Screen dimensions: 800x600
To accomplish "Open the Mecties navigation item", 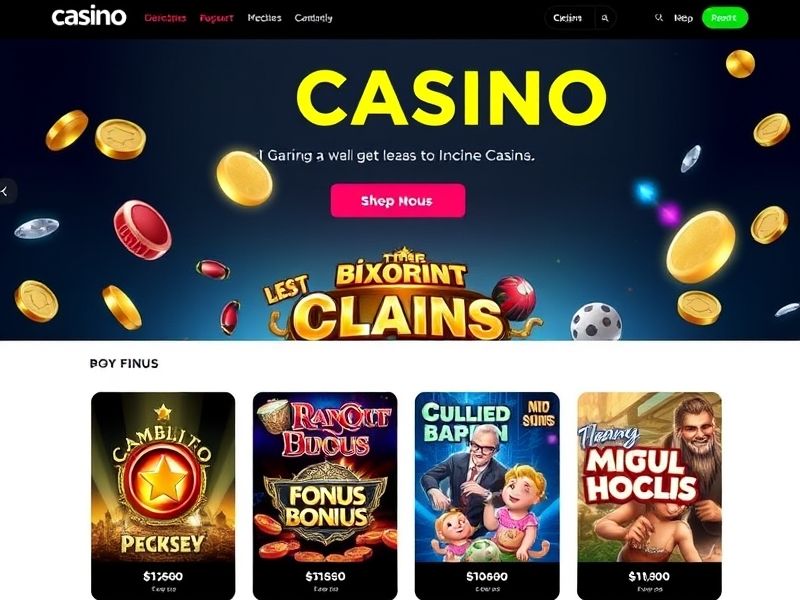I will pos(264,18).
